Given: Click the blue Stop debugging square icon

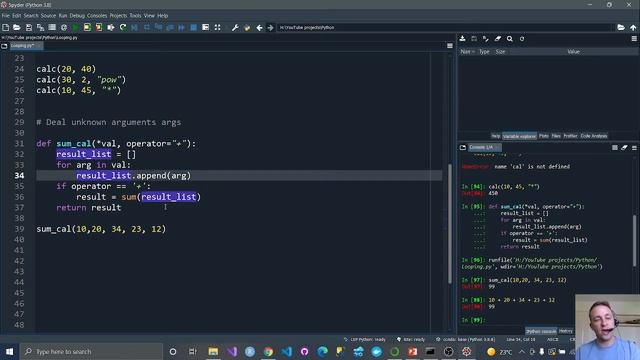Looking at the screenshot, I should pyautogui.click(x=193, y=28).
